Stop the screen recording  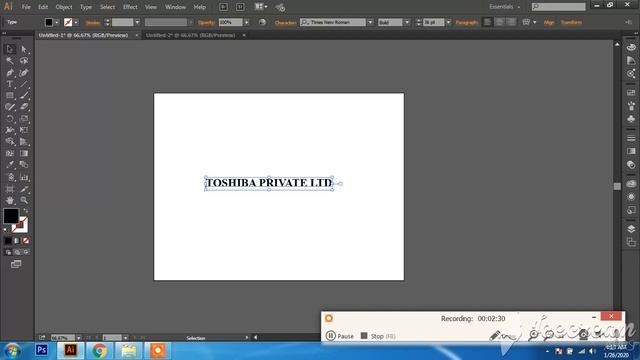tap(378, 336)
